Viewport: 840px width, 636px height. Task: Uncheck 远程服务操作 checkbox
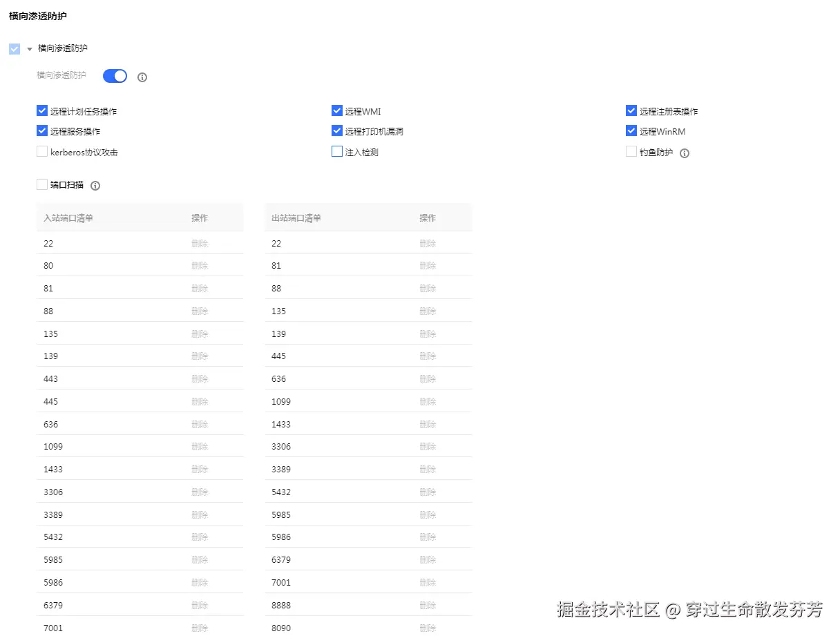(42, 131)
